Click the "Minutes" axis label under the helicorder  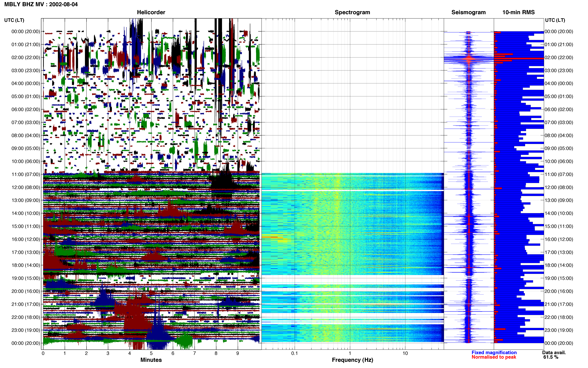pyautogui.click(x=151, y=360)
